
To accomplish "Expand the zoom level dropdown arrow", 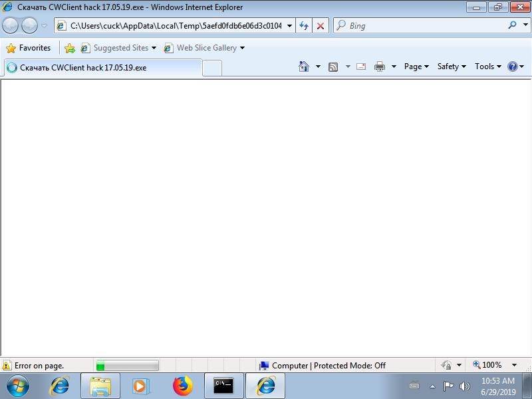I will [x=514, y=365].
